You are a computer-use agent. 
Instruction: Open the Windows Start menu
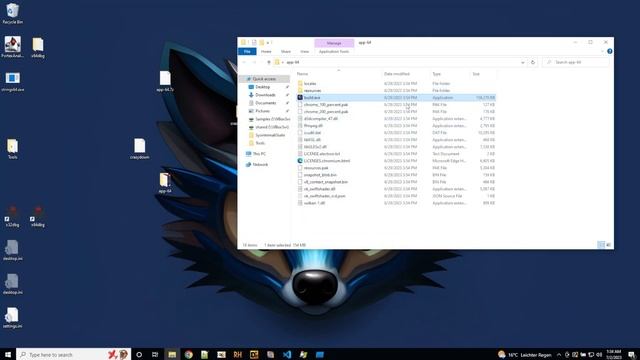[8, 354]
